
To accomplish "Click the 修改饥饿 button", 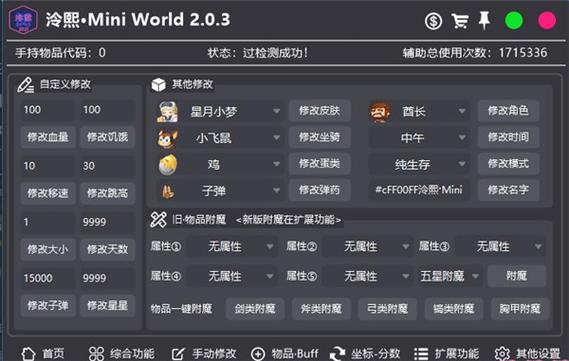I will 107,137.
